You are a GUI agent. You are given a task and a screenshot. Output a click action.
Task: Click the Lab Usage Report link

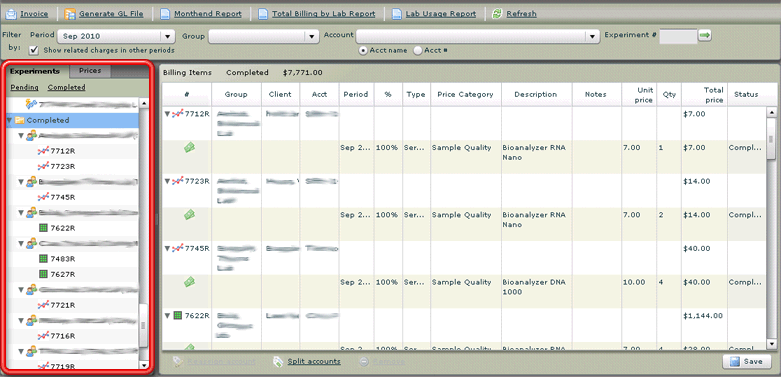pyautogui.click(x=441, y=14)
